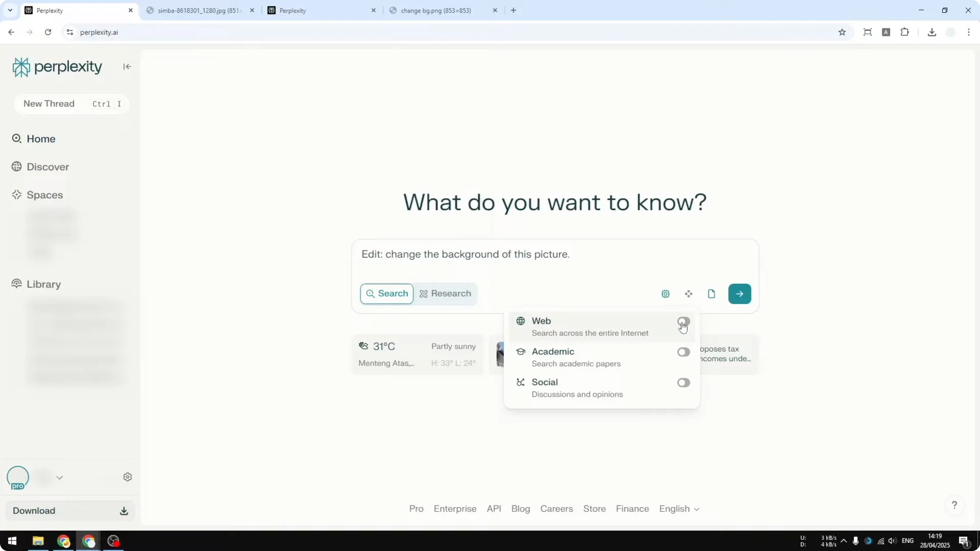
Task: Open File Explorer from the taskbar
Action: [38, 541]
